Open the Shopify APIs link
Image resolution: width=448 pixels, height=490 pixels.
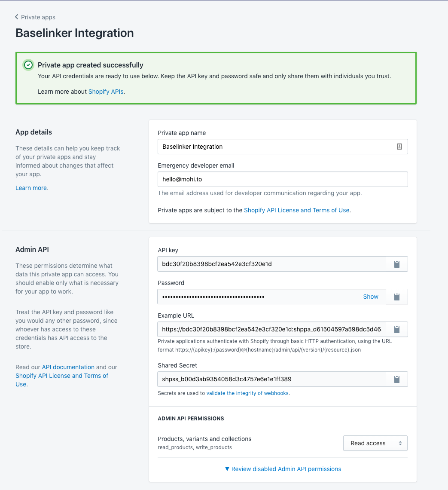click(x=106, y=91)
